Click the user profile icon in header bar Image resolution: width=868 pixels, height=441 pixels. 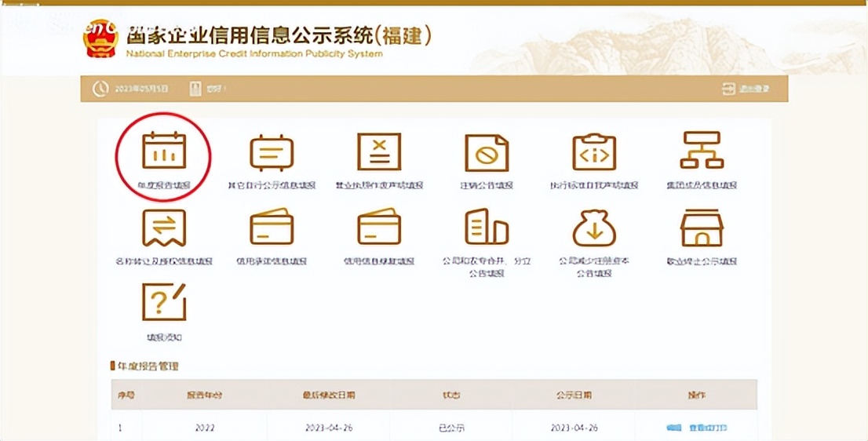pos(195,89)
